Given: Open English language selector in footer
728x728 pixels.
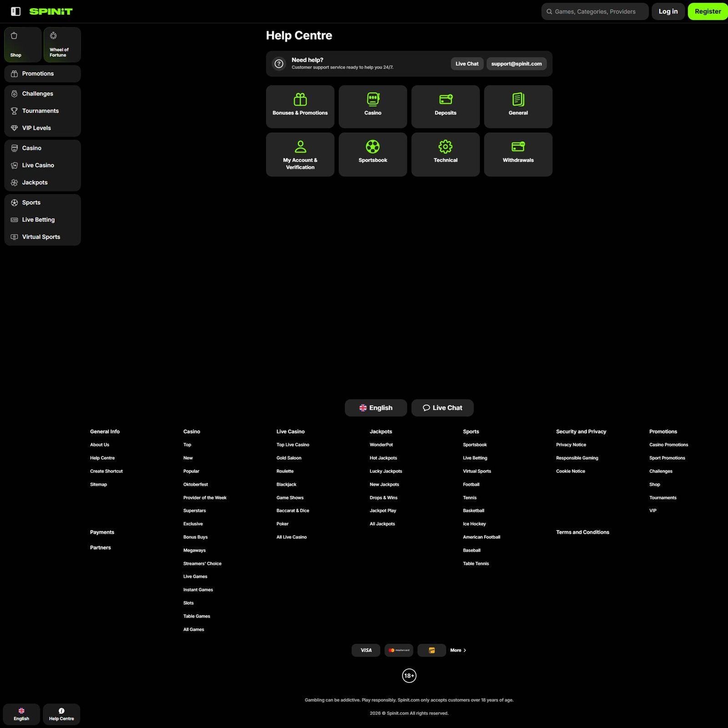Looking at the screenshot, I should click(376, 408).
